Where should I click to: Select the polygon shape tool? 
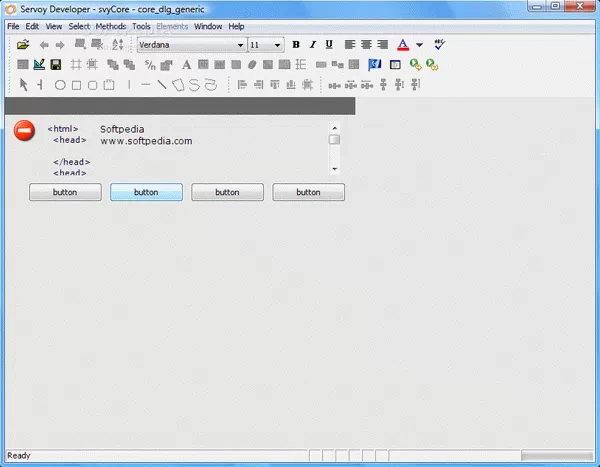pyautogui.click(x=178, y=85)
